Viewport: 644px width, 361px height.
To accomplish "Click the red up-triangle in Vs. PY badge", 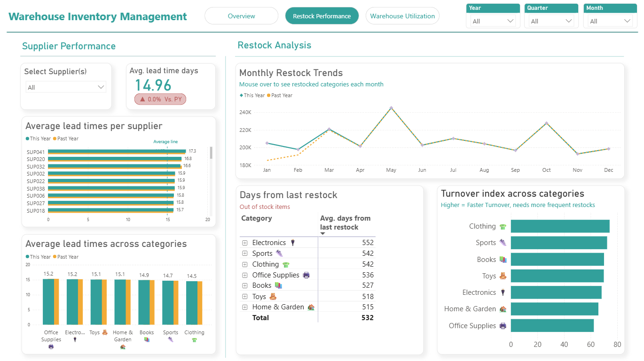I will [142, 100].
